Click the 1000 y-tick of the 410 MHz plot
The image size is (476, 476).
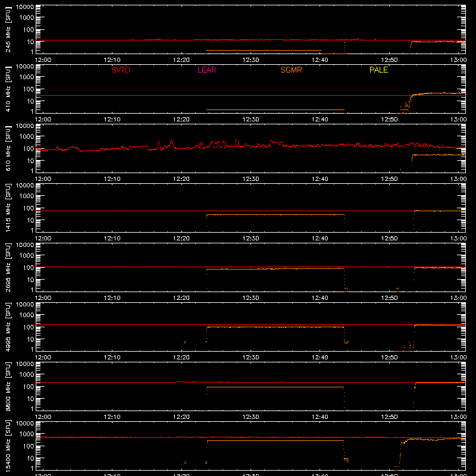[26, 77]
